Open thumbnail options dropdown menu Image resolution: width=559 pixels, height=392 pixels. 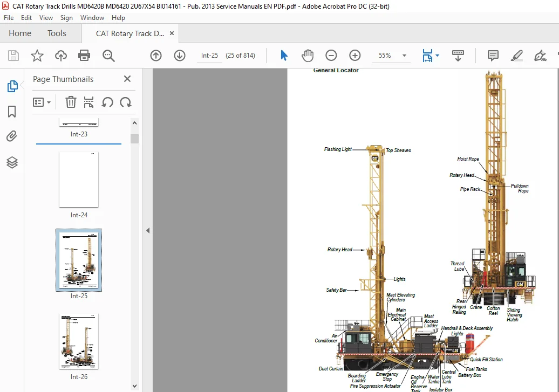(42, 102)
